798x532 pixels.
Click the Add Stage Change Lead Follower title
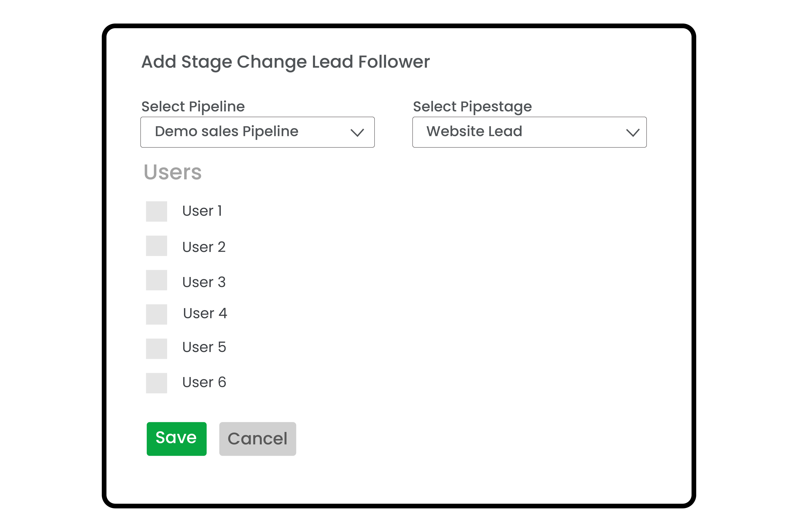click(x=285, y=62)
